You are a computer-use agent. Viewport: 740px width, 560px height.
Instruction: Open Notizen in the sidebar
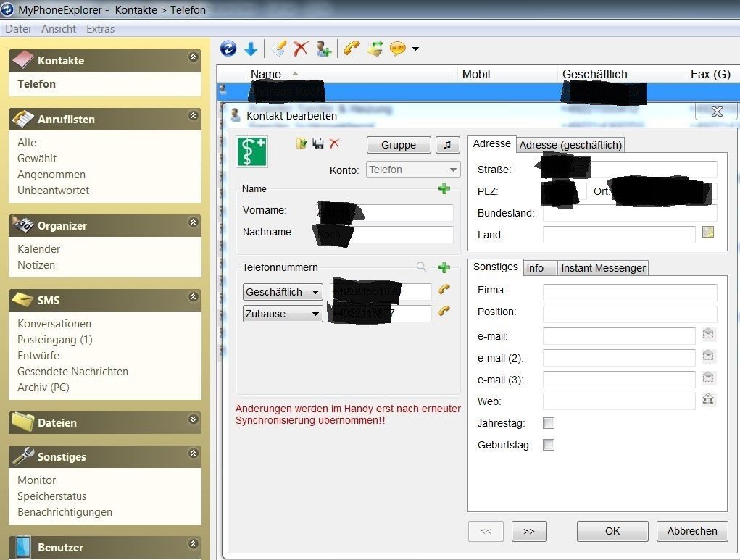36,265
